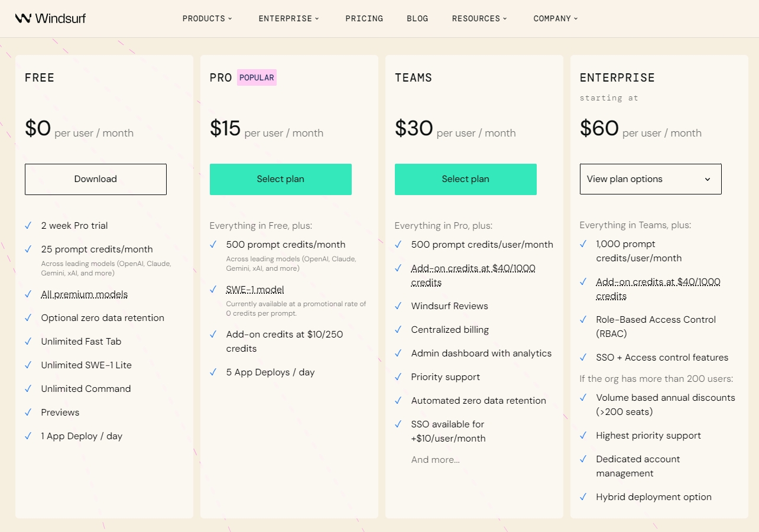The height and width of the screenshot is (532, 759).
Task: Click the checkmark beside Windsurf Reviews
Action: [398, 306]
